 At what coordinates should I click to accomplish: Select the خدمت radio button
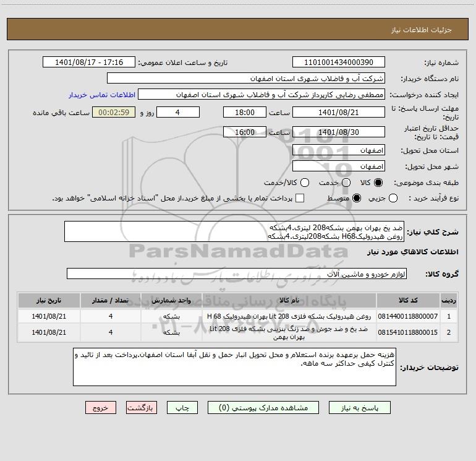346,183
